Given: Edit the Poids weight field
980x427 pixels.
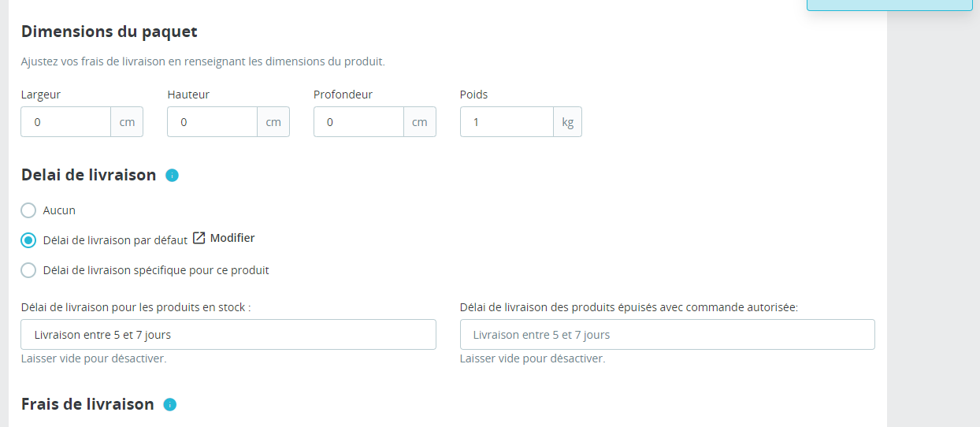Looking at the screenshot, I should pyautogui.click(x=507, y=122).
